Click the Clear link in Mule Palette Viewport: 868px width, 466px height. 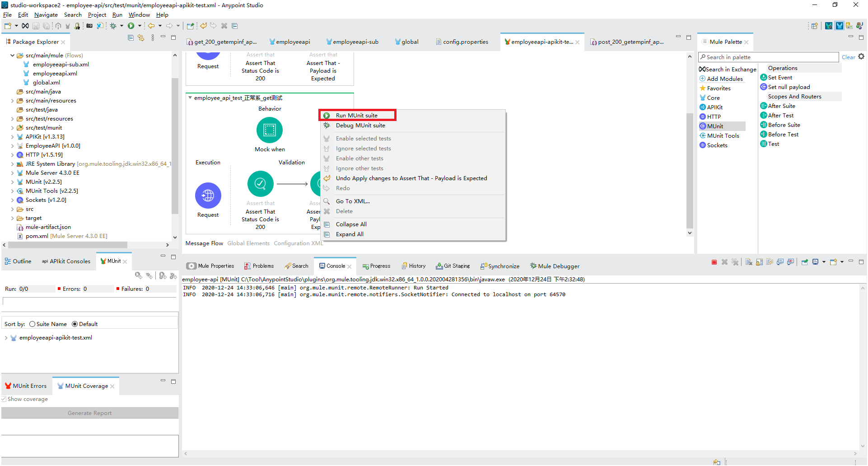tap(848, 57)
